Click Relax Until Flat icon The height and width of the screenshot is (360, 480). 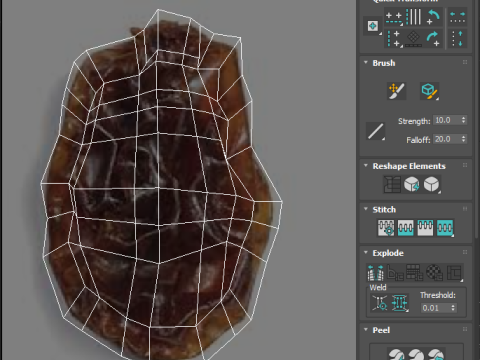coord(412,184)
